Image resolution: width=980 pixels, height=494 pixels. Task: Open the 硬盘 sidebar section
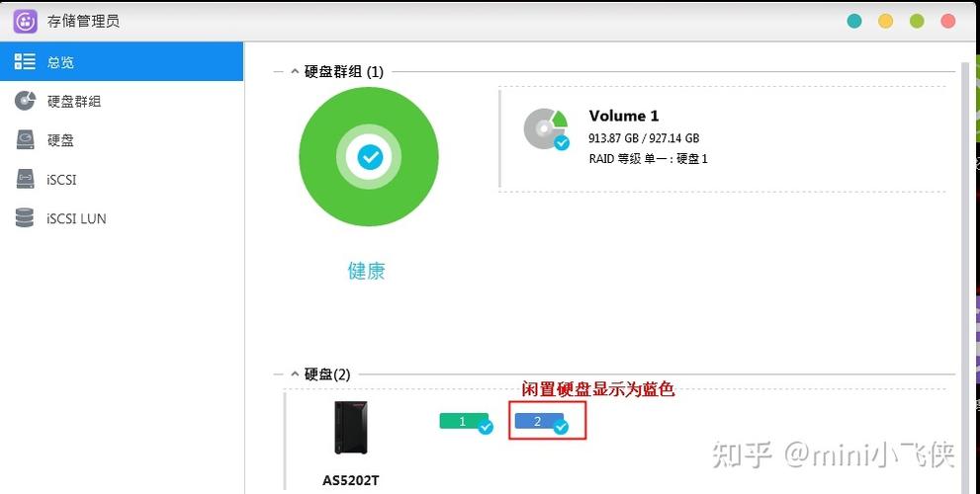pos(122,140)
